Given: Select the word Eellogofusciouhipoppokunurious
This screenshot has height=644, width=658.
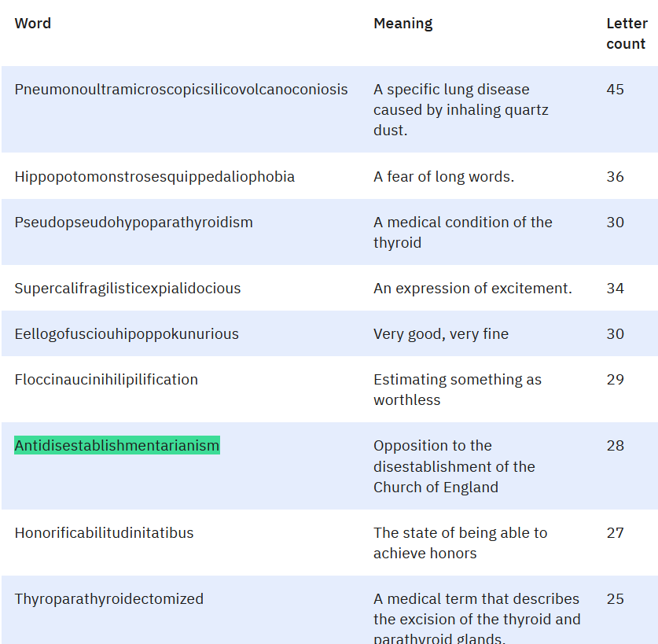Looking at the screenshot, I should pyautogui.click(x=127, y=334).
